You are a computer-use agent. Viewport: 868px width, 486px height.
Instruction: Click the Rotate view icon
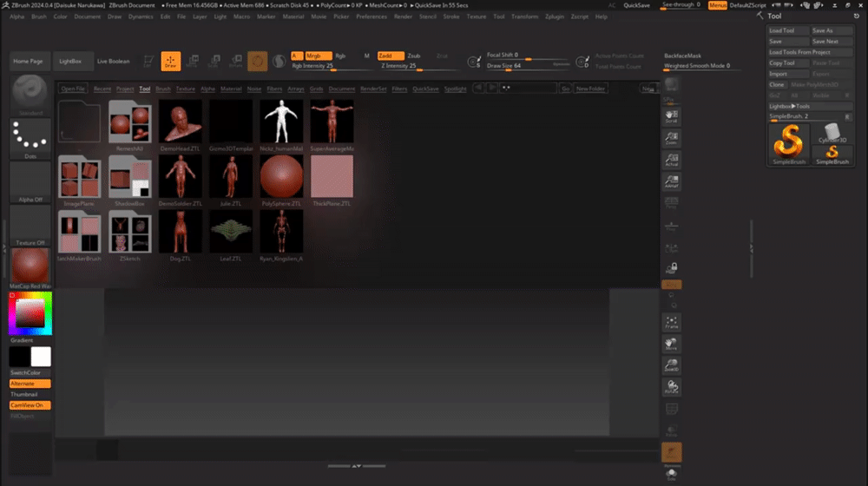671,387
